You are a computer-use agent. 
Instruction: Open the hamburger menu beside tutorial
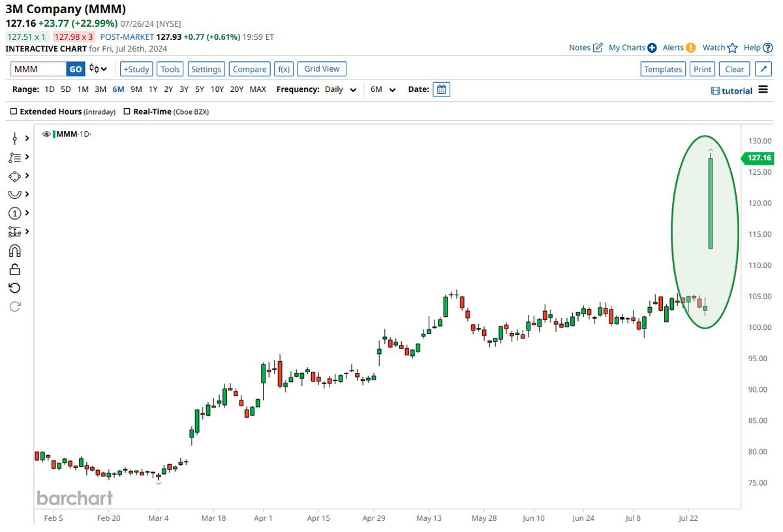(763, 90)
